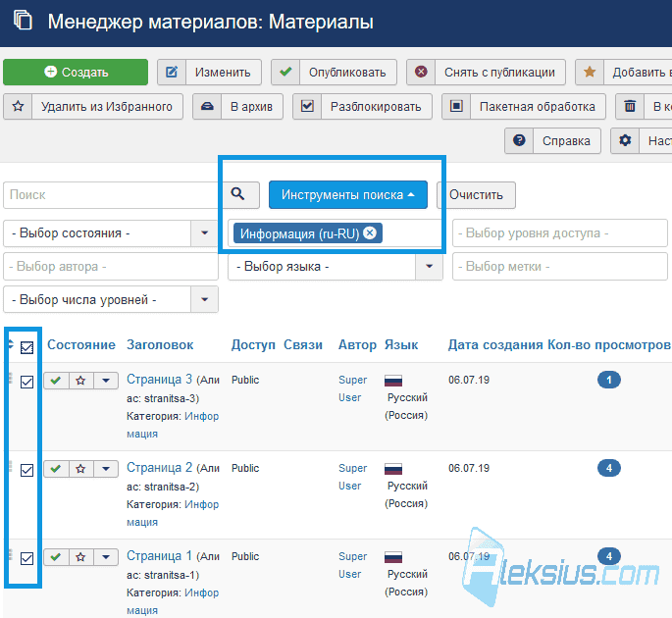Click the Super User author link for Страница 3
The height and width of the screenshot is (618, 672).
tap(353, 388)
